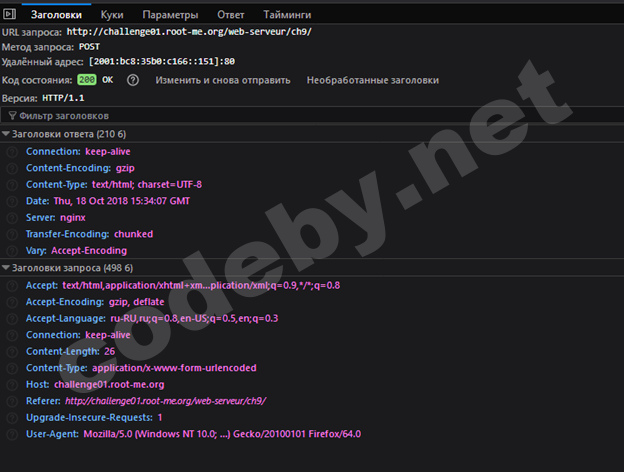Open help icon beside text/html Content-Type header

point(12,185)
